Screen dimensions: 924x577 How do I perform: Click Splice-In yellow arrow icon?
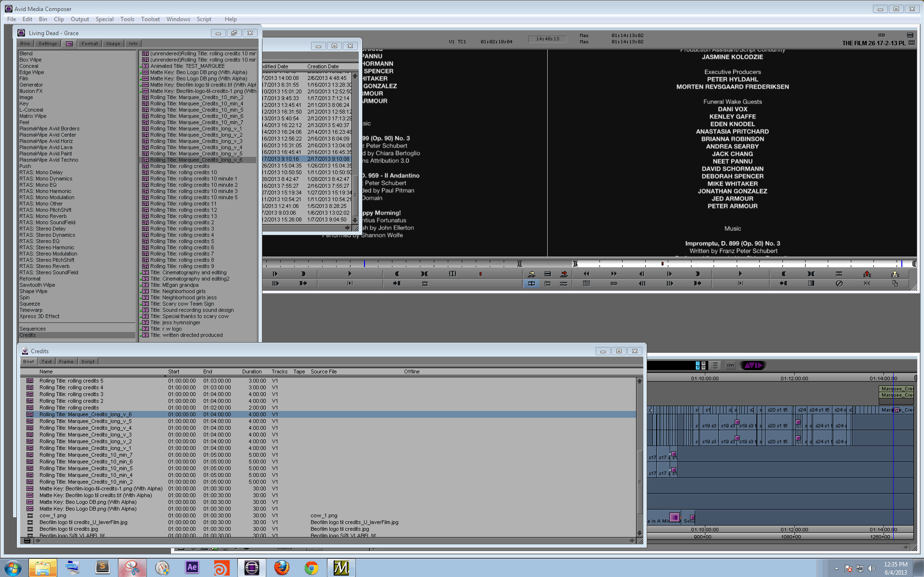click(x=532, y=274)
